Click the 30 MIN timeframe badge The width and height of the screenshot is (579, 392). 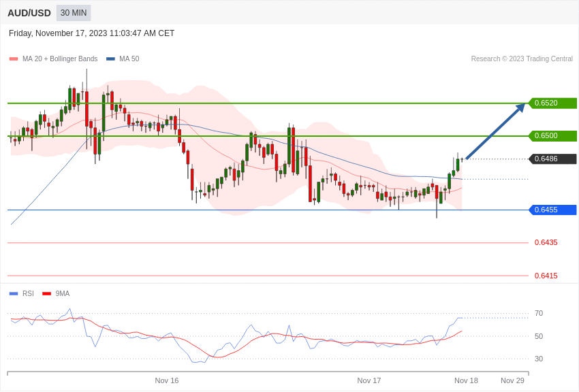pyautogui.click(x=74, y=13)
